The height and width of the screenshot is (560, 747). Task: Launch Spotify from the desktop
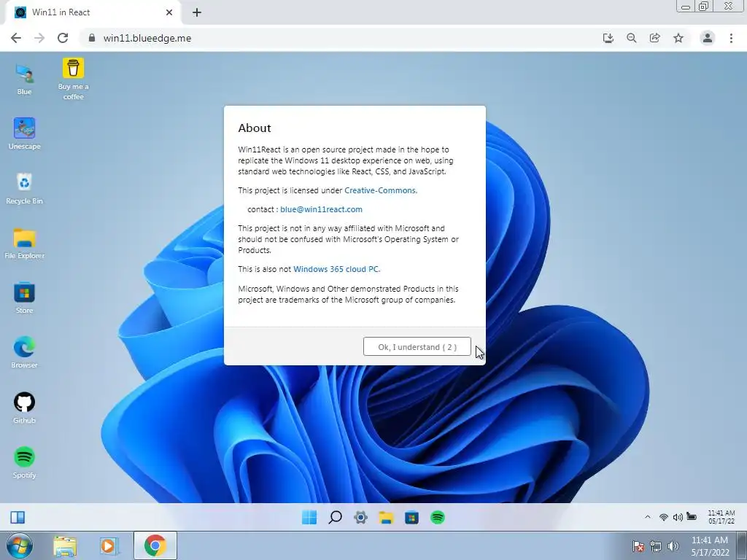[x=24, y=462]
